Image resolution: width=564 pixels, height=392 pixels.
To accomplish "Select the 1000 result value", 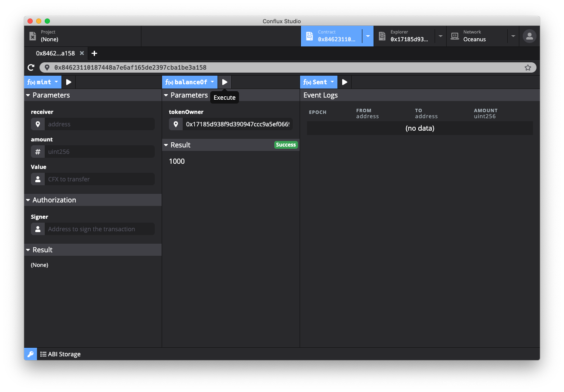I will click(x=177, y=161).
